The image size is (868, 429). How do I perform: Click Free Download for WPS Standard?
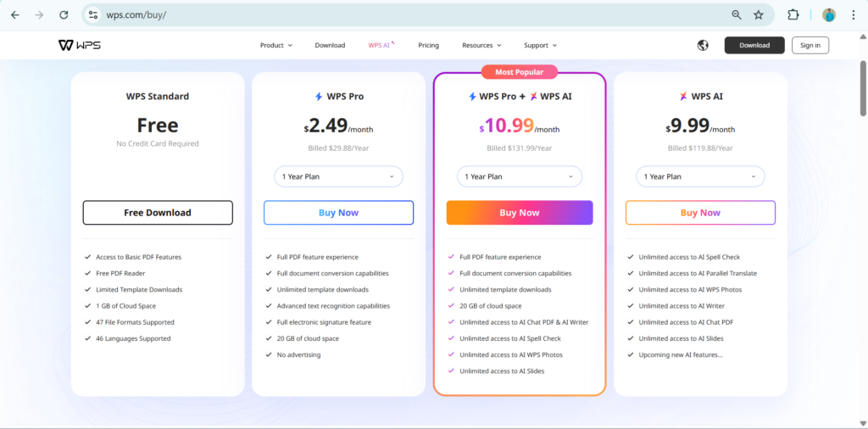pos(158,213)
